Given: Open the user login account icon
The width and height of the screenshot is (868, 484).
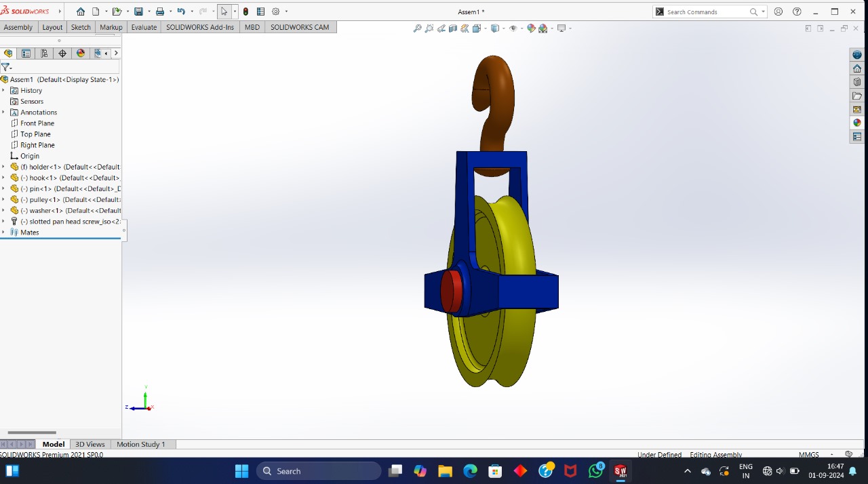Looking at the screenshot, I should pyautogui.click(x=778, y=12).
